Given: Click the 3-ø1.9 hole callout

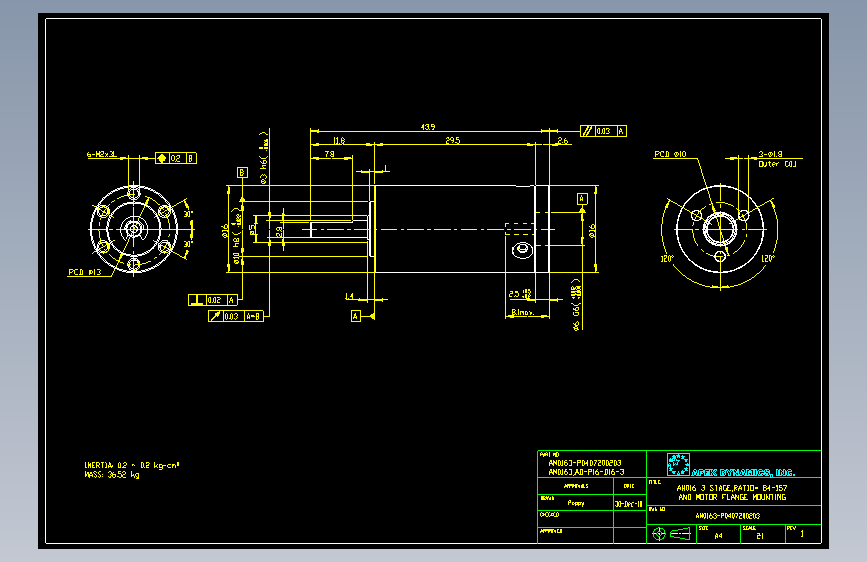Looking at the screenshot, I should coord(770,154).
